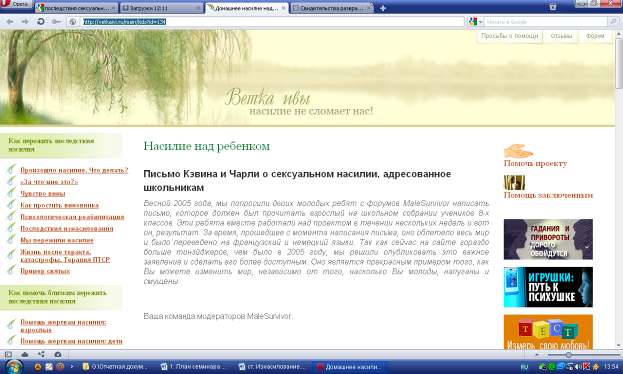
Task: Open the Помочь проекту hand image link
Action: (x=518, y=151)
